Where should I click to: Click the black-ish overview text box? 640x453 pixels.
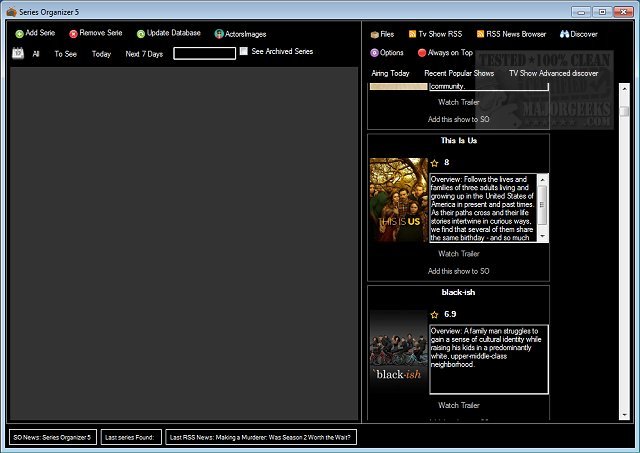pyautogui.click(x=489, y=360)
